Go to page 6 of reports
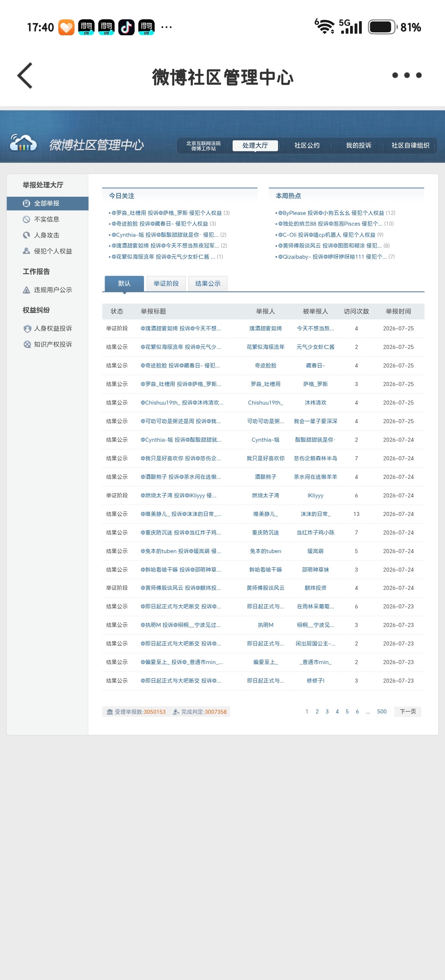Image resolution: width=445 pixels, height=980 pixels. pos(357,712)
